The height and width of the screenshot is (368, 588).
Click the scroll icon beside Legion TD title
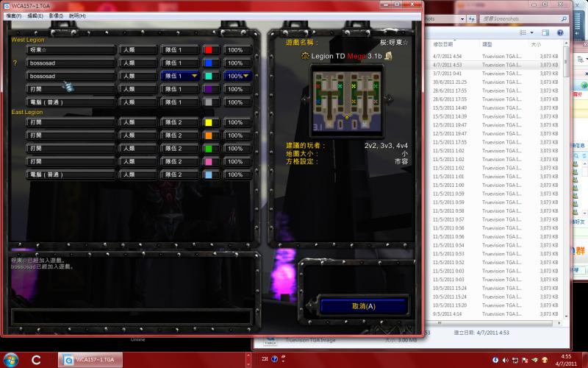(389, 56)
